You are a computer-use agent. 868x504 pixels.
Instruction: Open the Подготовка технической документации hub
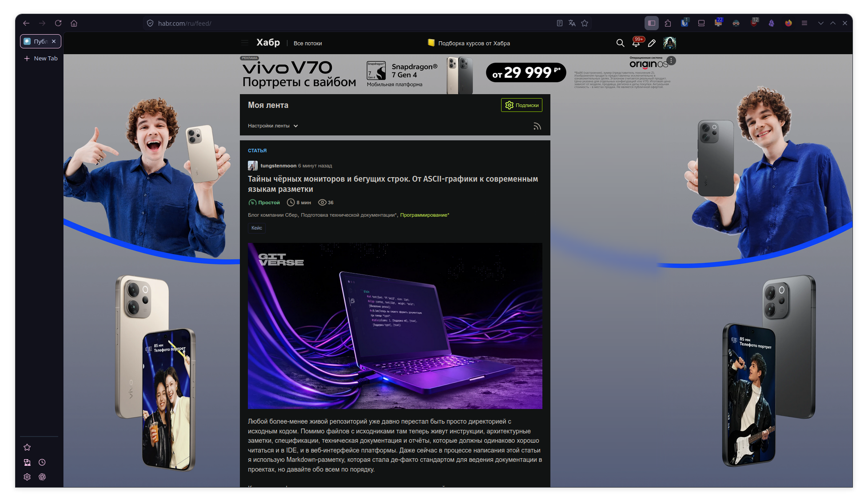[x=349, y=215]
